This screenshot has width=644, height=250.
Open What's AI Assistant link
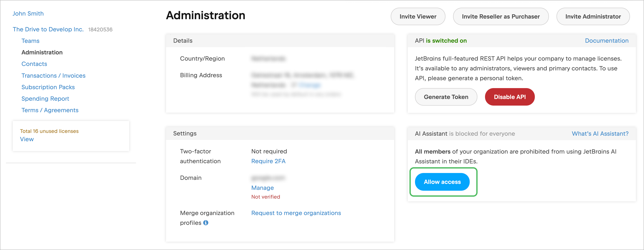600,134
